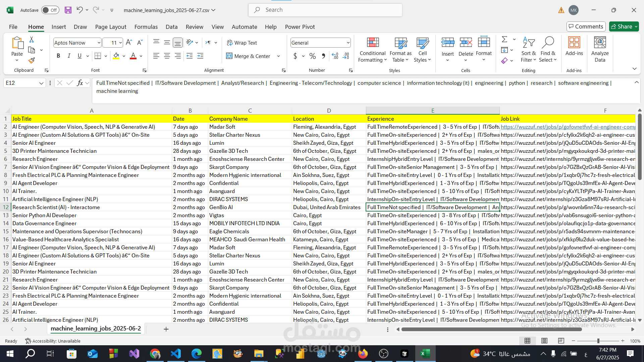The width and height of the screenshot is (644, 362).
Task: Add a new sheet with plus button
Action: click(166, 329)
